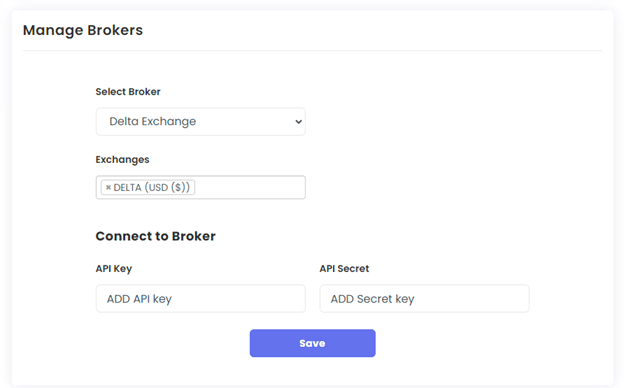The image size is (624, 388).
Task: Click the Select Broker field label
Action: (x=128, y=92)
